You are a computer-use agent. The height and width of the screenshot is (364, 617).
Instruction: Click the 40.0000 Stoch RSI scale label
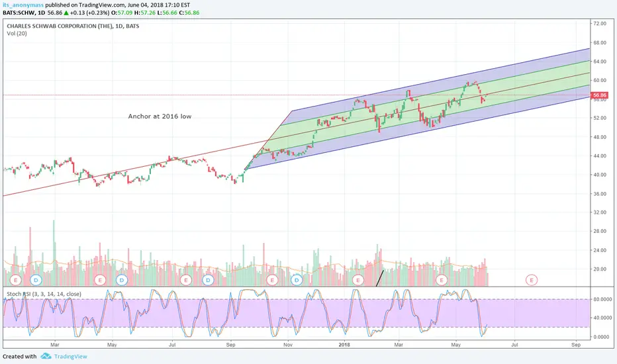[x=602, y=318]
